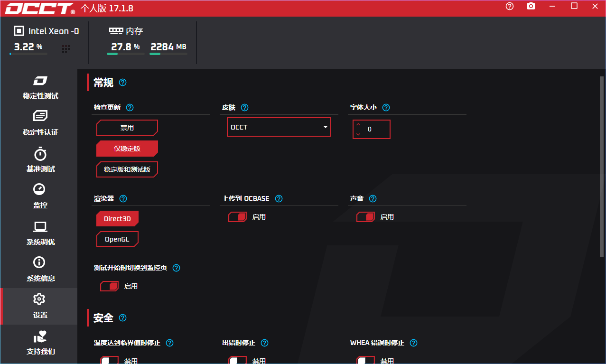This screenshot has width=606, height=364.
Task: Select the 设置 gear in the sidebar
Action: pos(39,299)
